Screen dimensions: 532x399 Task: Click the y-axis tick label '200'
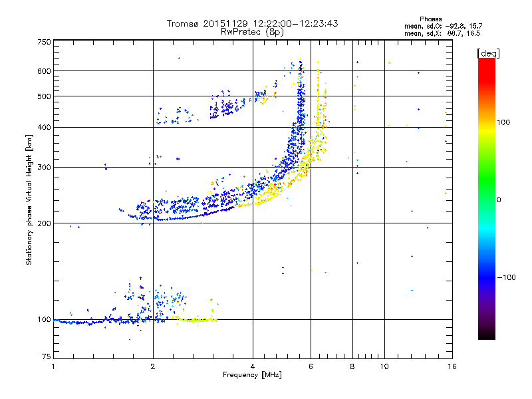click(45, 223)
